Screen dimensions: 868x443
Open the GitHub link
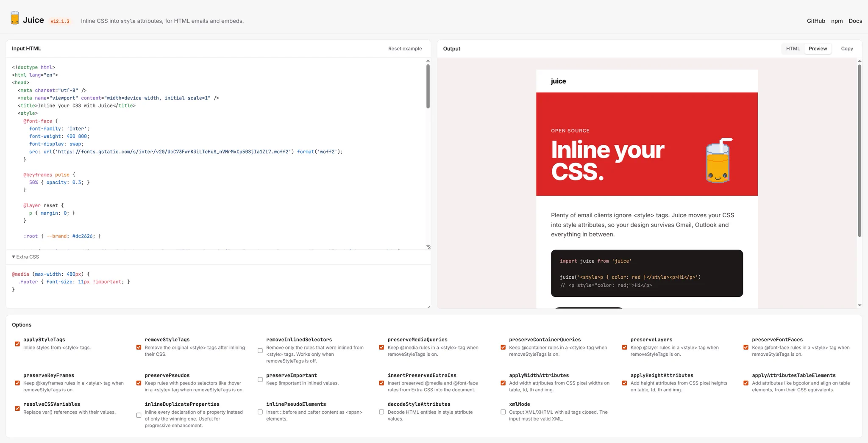point(816,21)
